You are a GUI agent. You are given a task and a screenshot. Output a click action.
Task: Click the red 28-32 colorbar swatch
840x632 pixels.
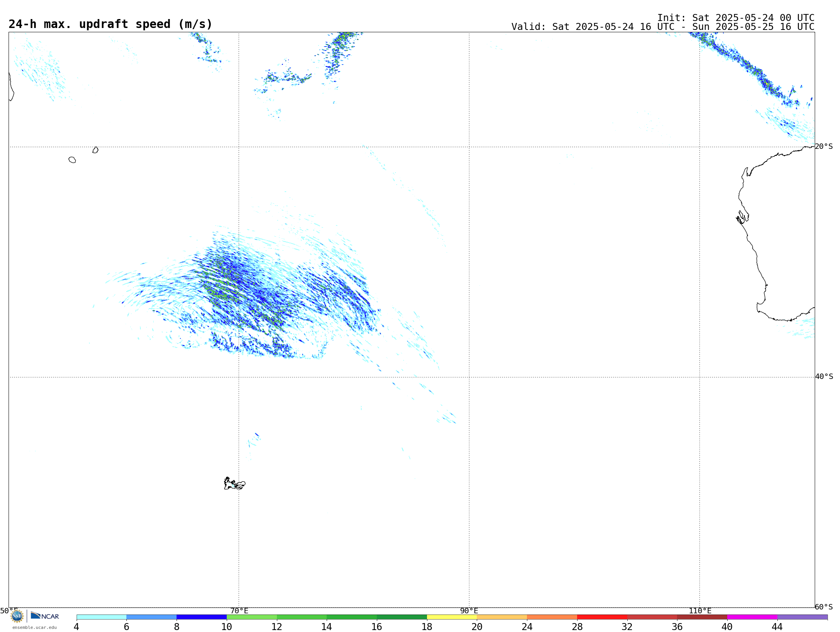tap(602, 617)
